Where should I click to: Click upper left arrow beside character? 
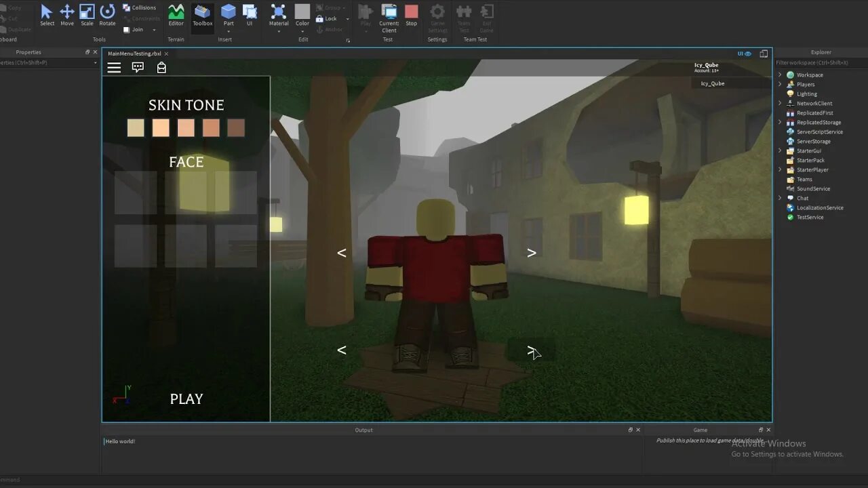pyautogui.click(x=342, y=253)
